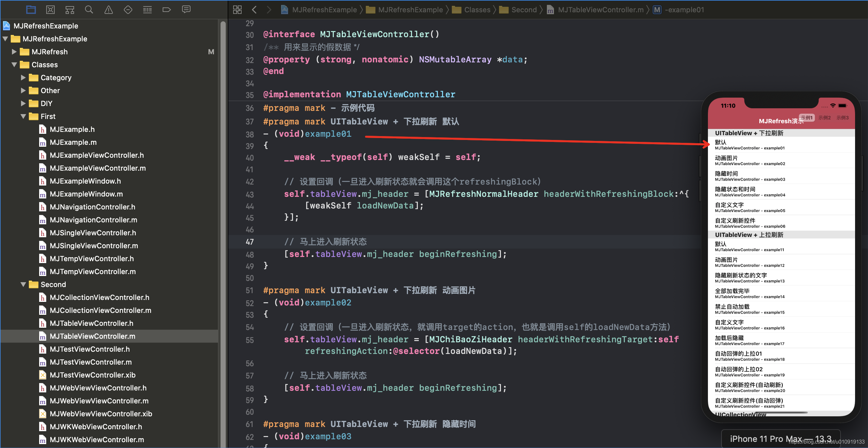Expand the Category folder
This screenshot has height=448, width=868.
(x=23, y=78)
